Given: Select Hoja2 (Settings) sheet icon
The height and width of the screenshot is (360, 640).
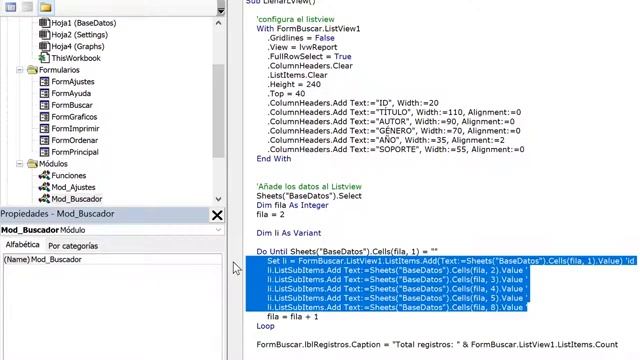Looking at the screenshot, I should (44, 35).
